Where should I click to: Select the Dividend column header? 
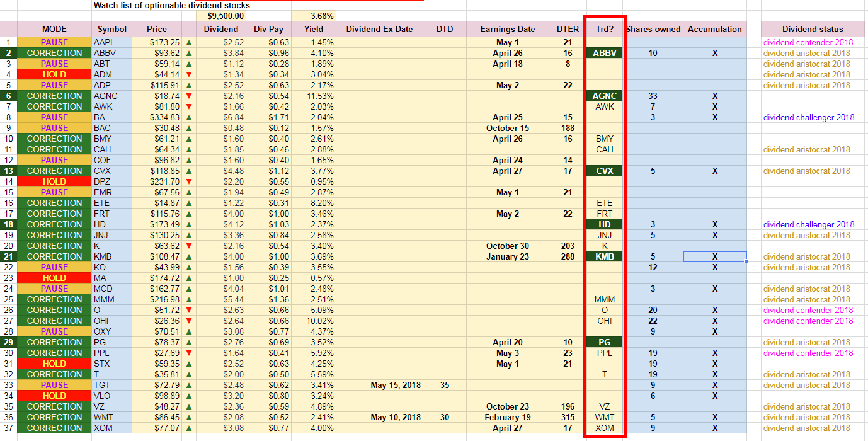point(221,29)
